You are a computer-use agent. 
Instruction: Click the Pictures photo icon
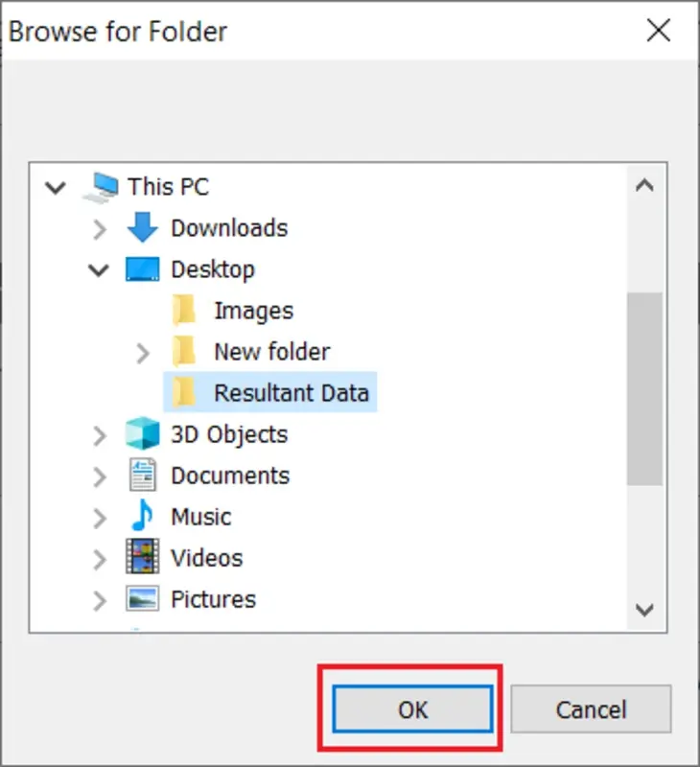pyautogui.click(x=144, y=599)
